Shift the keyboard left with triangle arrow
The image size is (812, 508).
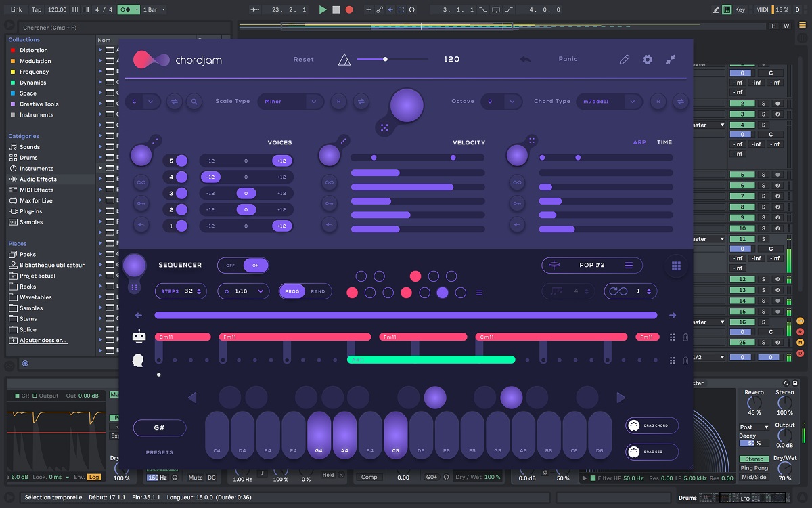[x=191, y=398]
